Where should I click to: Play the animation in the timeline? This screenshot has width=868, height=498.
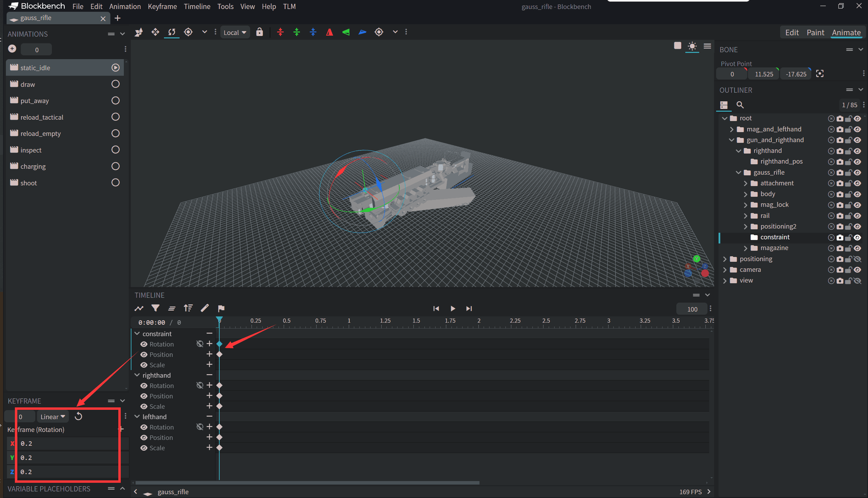point(453,308)
